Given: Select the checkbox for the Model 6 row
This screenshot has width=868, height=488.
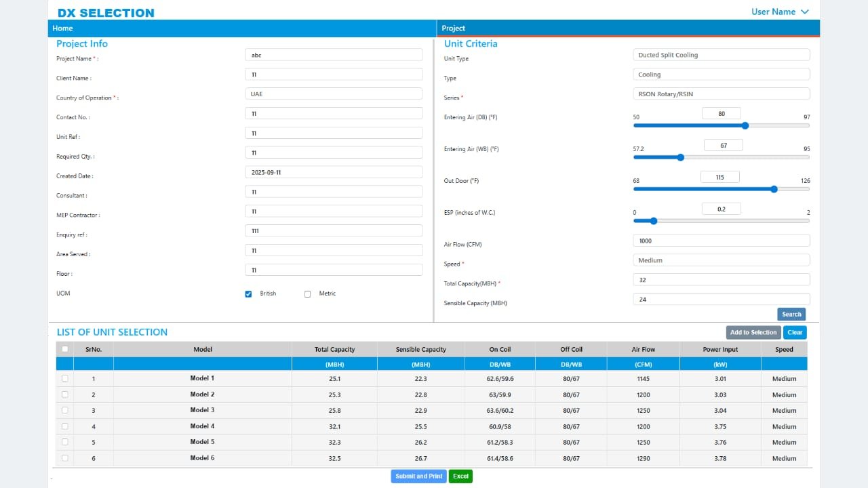Looking at the screenshot, I should [65, 458].
